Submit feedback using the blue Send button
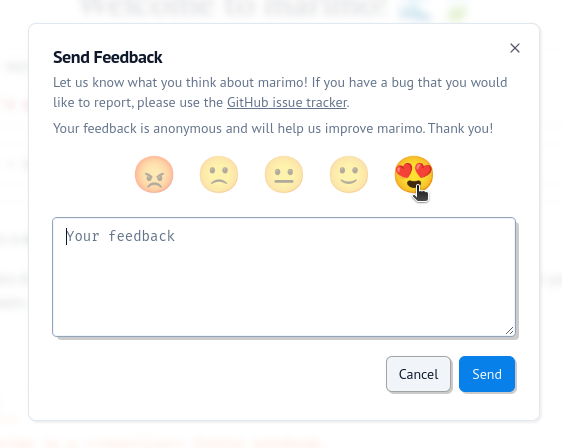Image resolution: width=562 pixels, height=448 pixels. pyautogui.click(x=487, y=374)
